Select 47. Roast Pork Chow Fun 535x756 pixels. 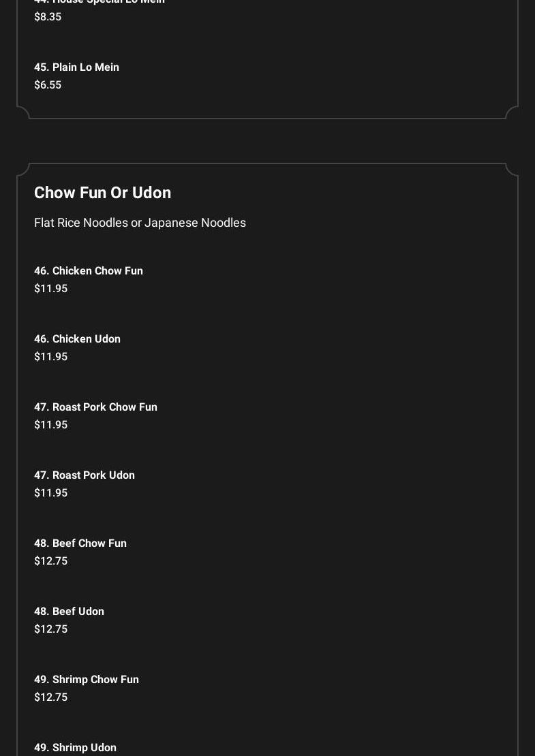click(95, 407)
